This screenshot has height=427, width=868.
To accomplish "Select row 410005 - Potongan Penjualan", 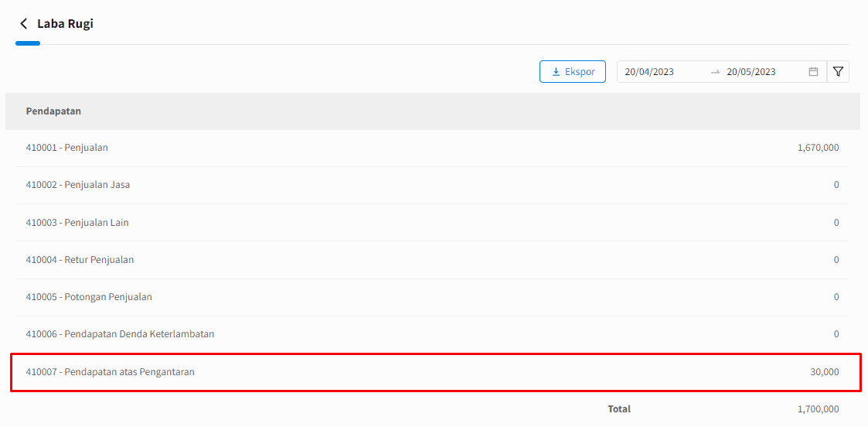I will (x=432, y=297).
